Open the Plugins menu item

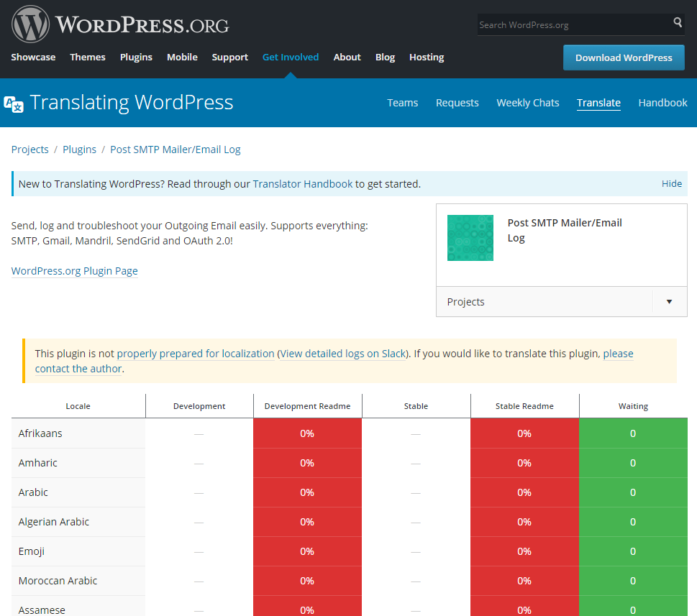click(x=136, y=58)
